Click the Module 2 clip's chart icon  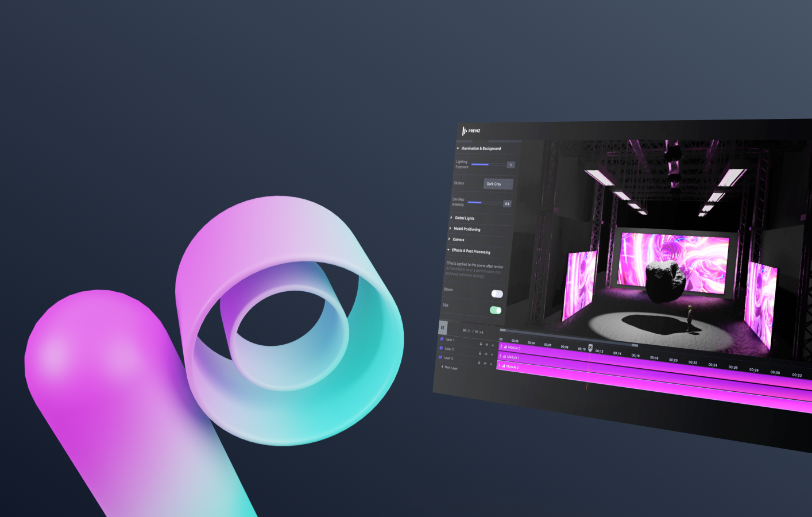(504, 366)
